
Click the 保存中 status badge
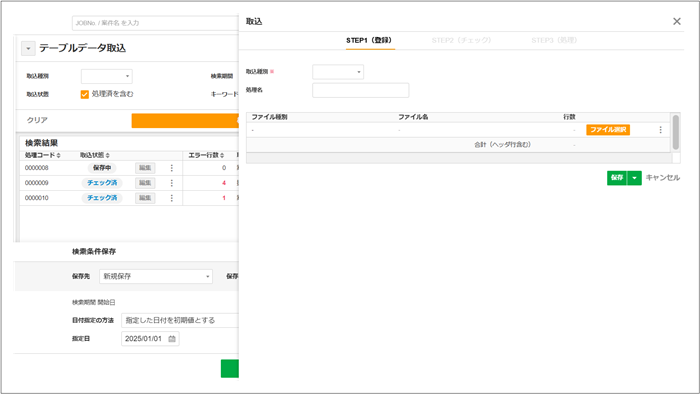pyautogui.click(x=102, y=168)
